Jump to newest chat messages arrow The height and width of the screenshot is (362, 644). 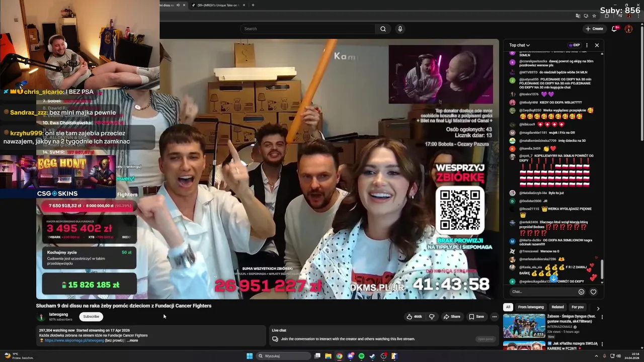pyautogui.click(x=553, y=279)
